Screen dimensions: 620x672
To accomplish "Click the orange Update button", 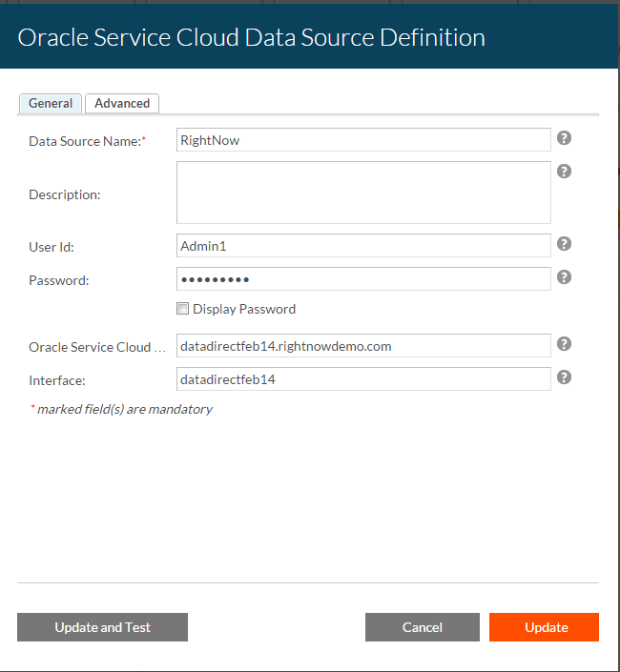I will pos(544,627).
